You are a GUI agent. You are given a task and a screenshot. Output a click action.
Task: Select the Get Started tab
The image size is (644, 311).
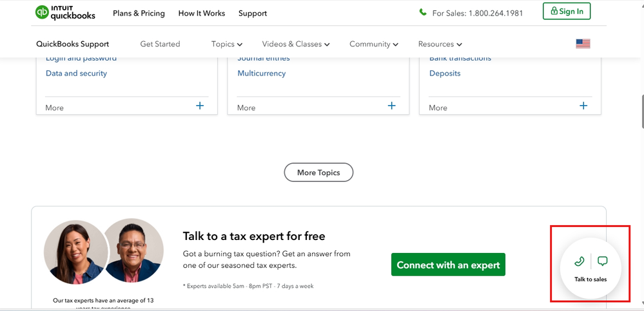point(160,44)
